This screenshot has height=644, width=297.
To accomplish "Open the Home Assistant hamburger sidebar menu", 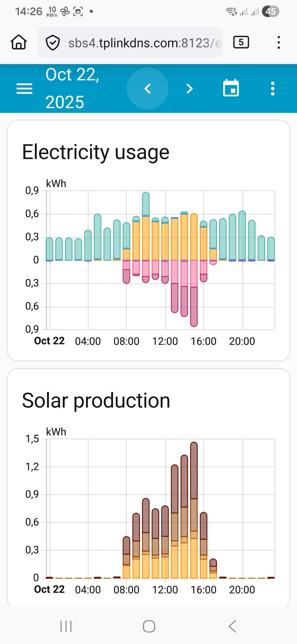I will coord(24,89).
